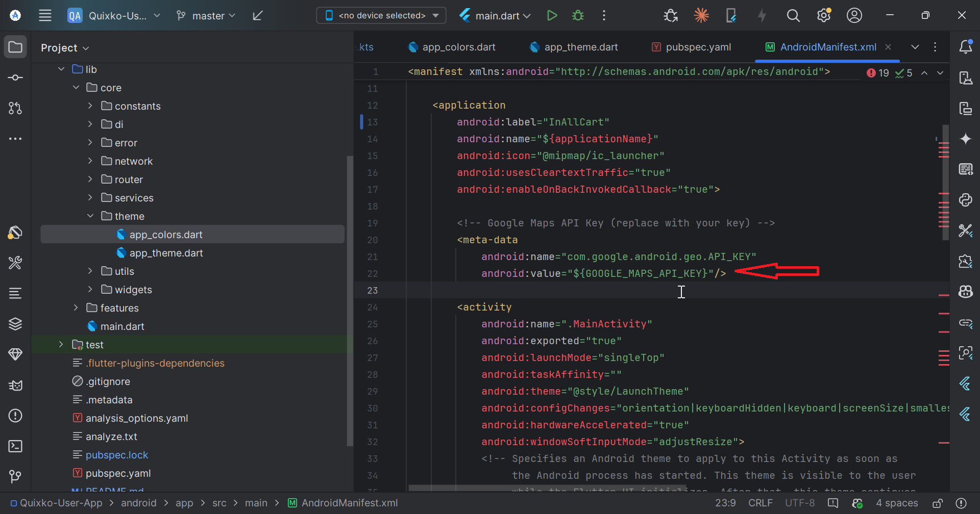Run main.dart with the play button
This screenshot has width=980, height=514.
(x=552, y=15)
